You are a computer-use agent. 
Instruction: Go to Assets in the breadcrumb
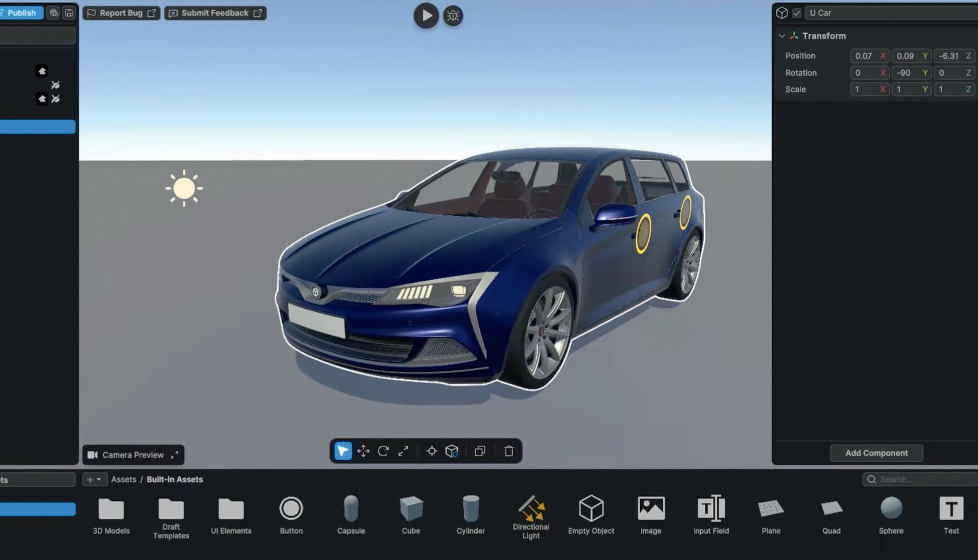124,480
